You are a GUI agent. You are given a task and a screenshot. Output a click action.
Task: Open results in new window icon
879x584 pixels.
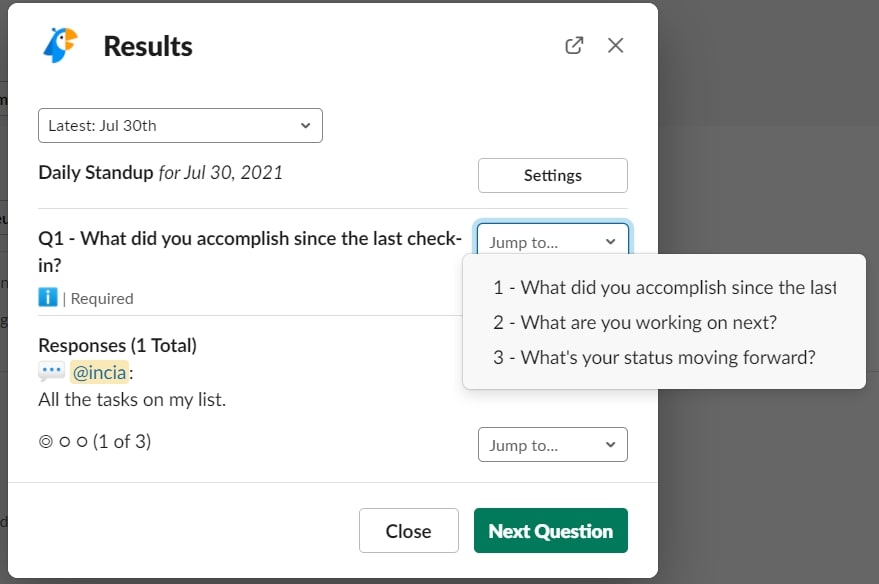[574, 45]
